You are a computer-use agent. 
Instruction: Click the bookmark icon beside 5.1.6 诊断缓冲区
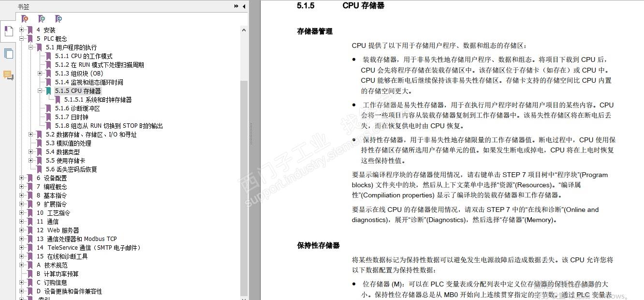[48, 108]
